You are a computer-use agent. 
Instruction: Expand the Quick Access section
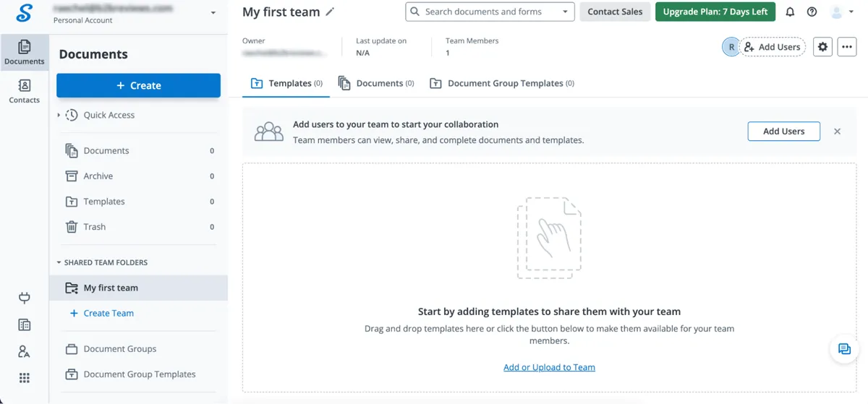coord(59,115)
